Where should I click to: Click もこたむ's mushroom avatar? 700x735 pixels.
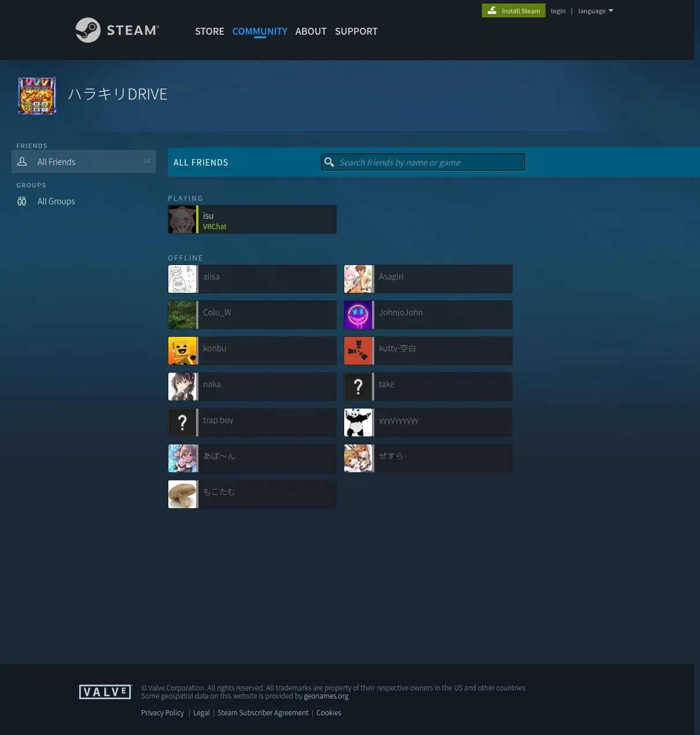click(182, 494)
